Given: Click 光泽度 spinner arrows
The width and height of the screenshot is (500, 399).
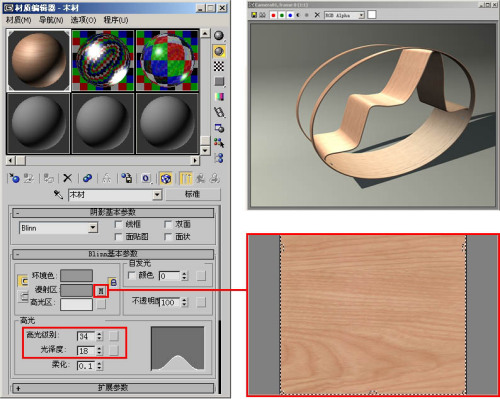Looking at the screenshot, I should click(x=99, y=351).
